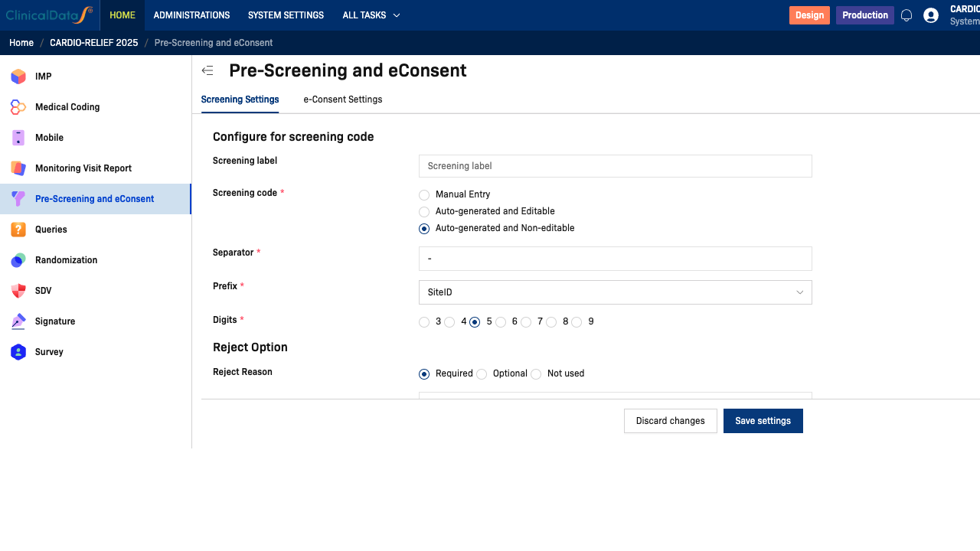Open the SDV section

coord(44,290)
